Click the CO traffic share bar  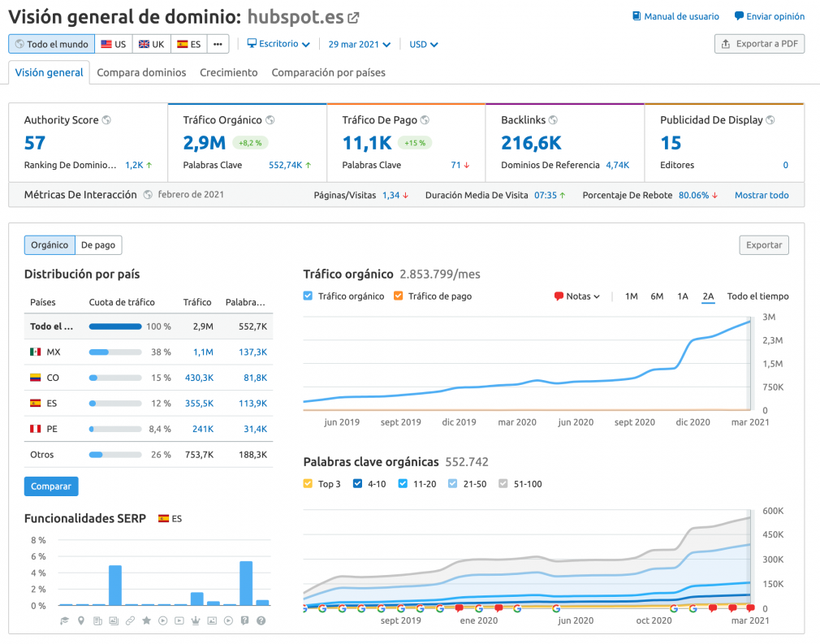115,378
